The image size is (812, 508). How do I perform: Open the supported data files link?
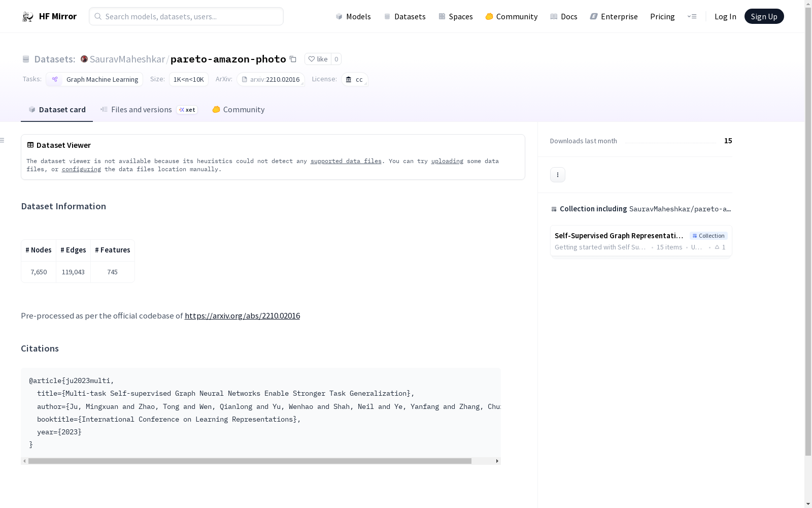pos(346,161)
